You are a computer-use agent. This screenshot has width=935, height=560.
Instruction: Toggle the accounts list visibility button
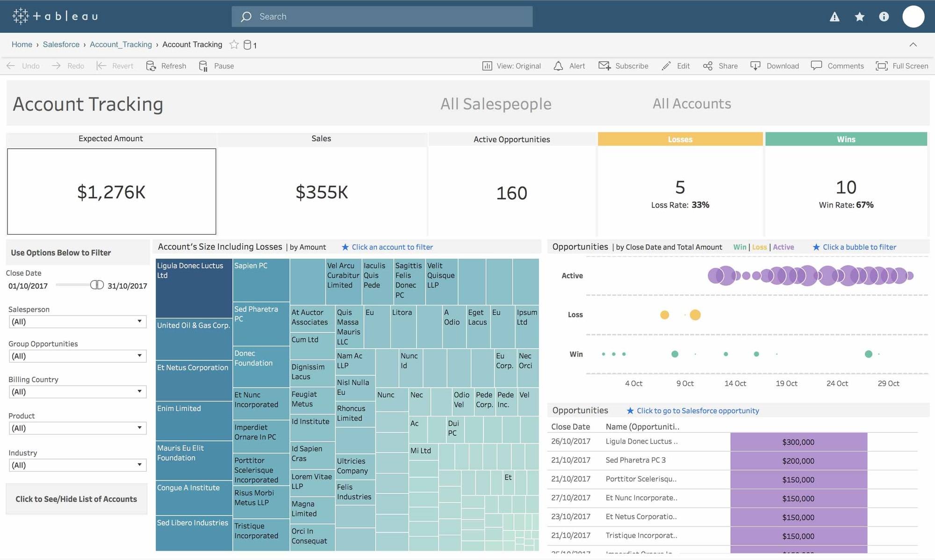(76, 499)
